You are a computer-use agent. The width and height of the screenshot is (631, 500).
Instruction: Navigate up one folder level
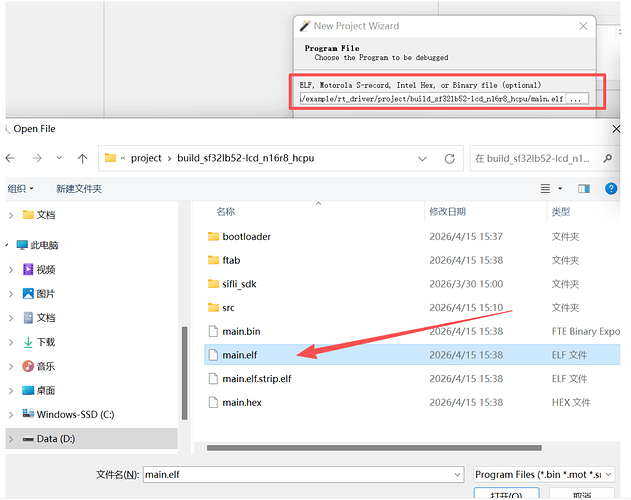[82, 159]
